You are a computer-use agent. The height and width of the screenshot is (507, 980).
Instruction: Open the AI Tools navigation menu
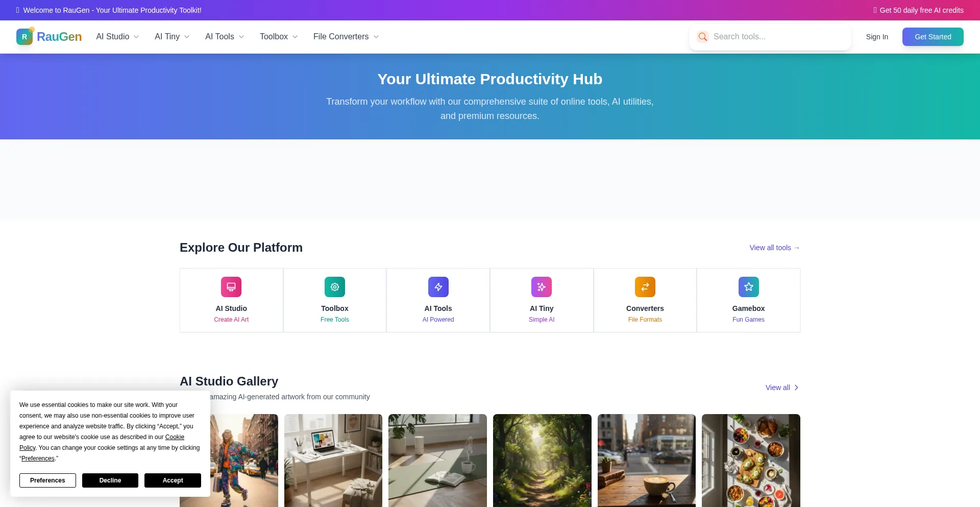pyautogui.click(x=225, y=37)
